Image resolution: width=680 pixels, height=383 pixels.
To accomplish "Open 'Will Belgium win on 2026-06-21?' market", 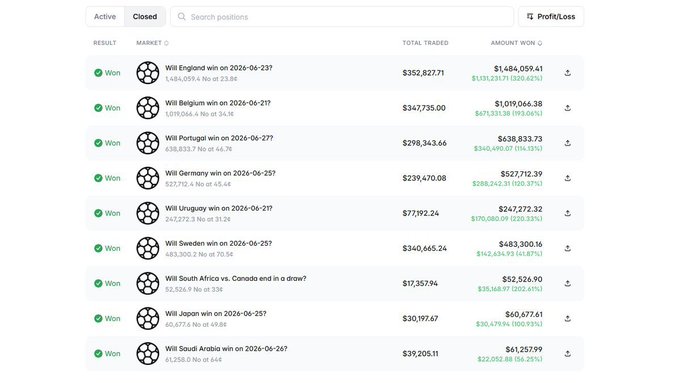I will point(218,103).
